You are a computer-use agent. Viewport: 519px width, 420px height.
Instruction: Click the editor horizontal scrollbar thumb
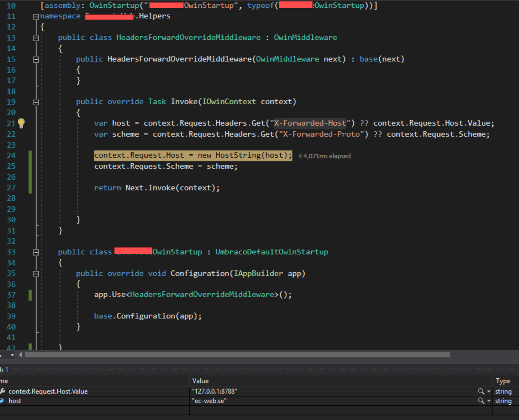click(x=237, y=355)
